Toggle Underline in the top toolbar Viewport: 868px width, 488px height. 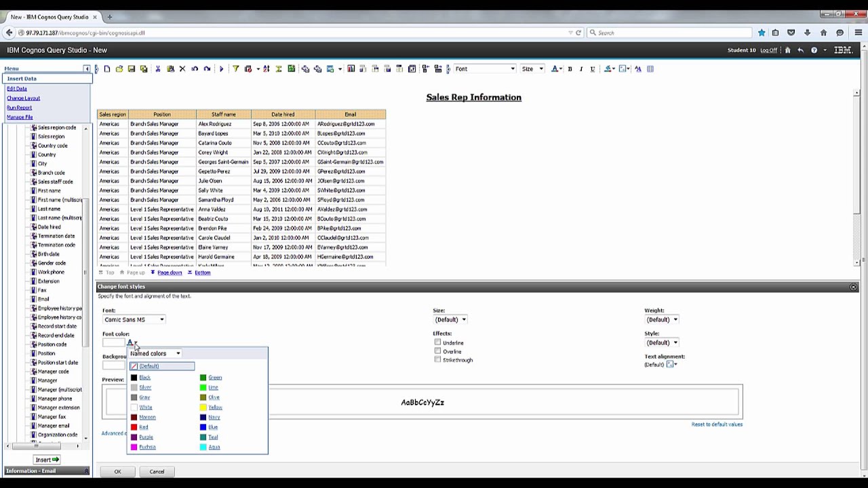(593, 68)
